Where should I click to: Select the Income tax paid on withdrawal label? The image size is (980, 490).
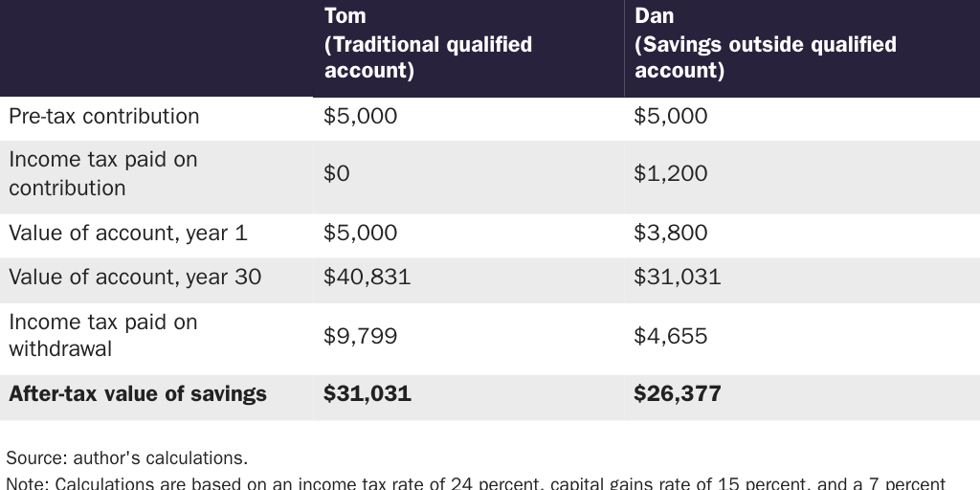pos(103,335)
